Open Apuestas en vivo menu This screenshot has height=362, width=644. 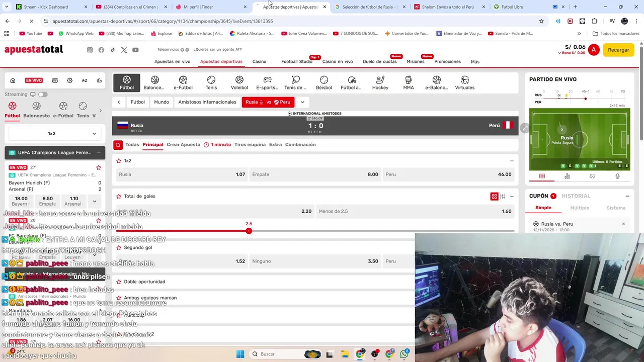[x=172, y=62]
